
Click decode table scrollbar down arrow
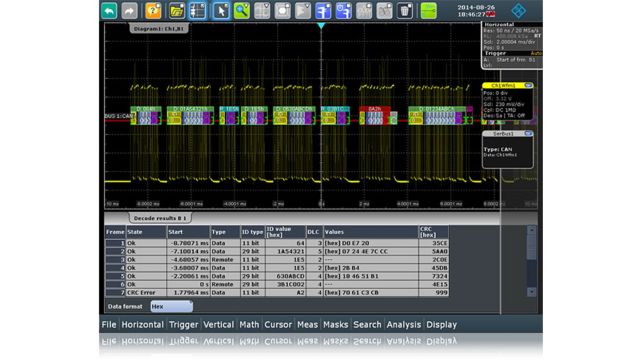[x=531, y=292]
